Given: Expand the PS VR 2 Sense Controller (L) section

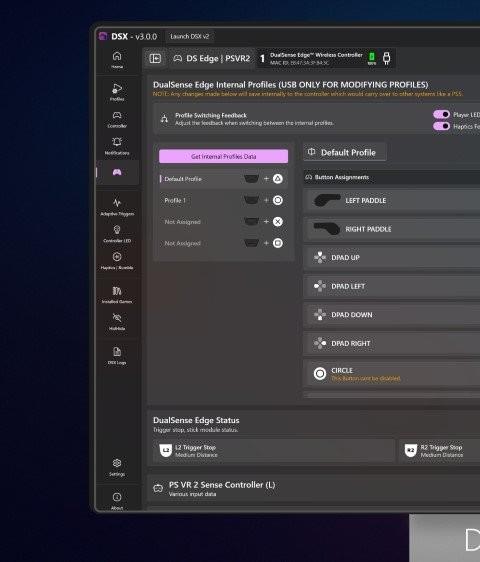Looking at the screenshot, I should (x=314, y=488).
